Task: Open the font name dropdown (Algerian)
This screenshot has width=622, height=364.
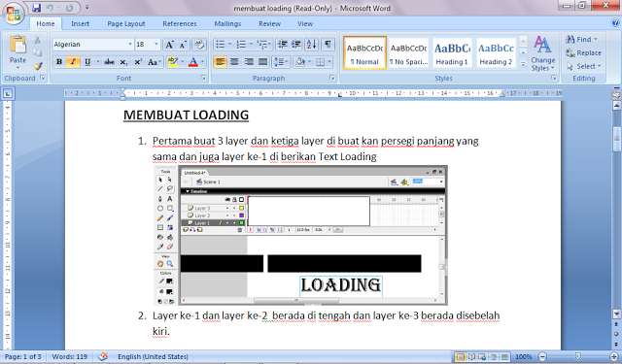Action: click(130, 45)
